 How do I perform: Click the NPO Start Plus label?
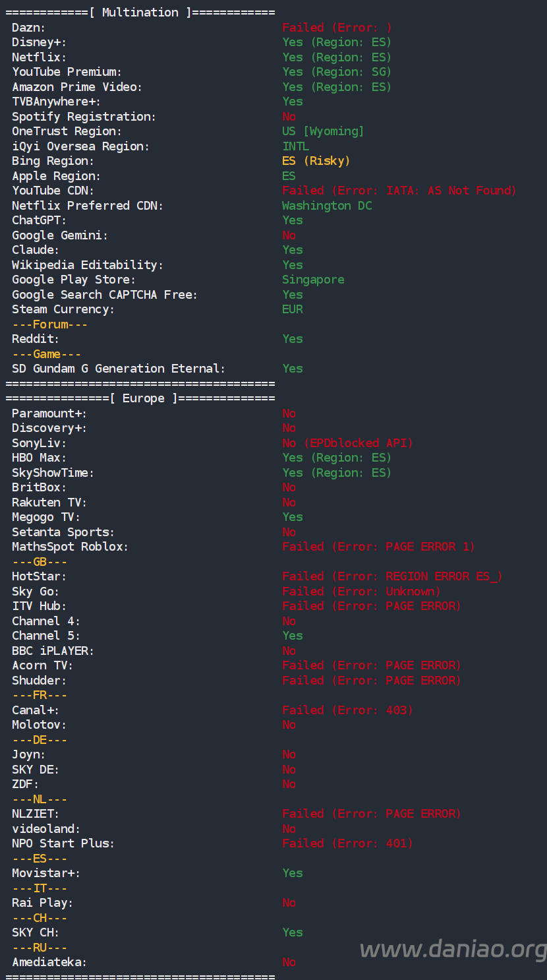63,843
